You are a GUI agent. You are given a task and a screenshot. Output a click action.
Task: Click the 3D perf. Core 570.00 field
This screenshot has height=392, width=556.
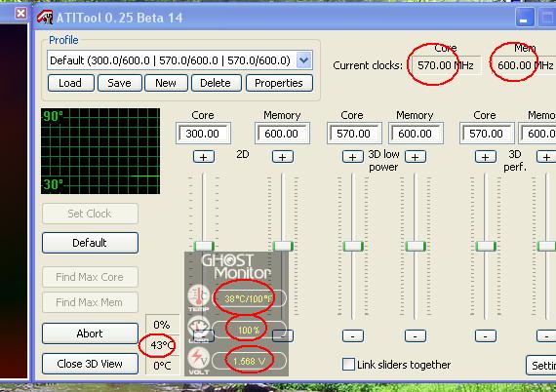point(487,134)
